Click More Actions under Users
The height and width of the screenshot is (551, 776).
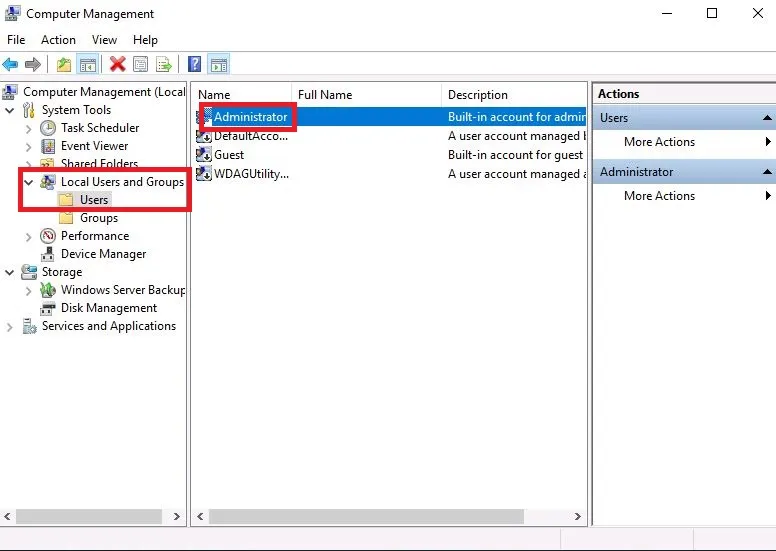tap(659, 142)
